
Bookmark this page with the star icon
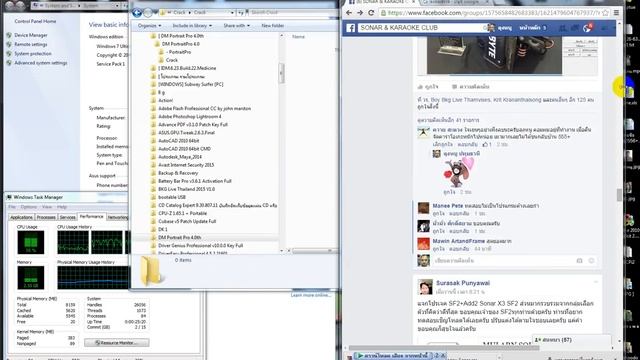[605, 13]
